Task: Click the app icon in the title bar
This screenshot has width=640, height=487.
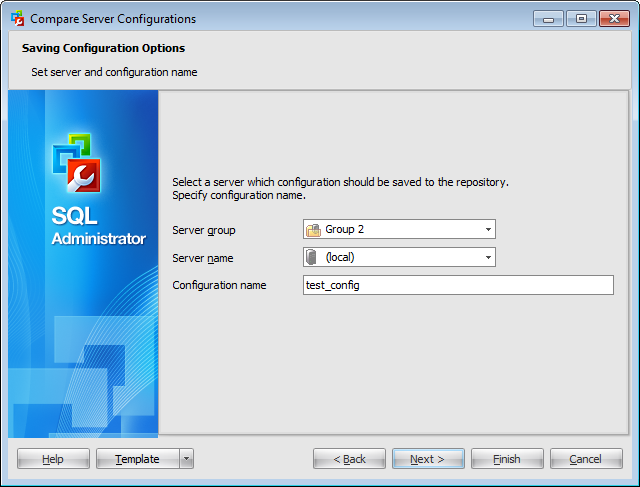Action: tap(17, 18)
